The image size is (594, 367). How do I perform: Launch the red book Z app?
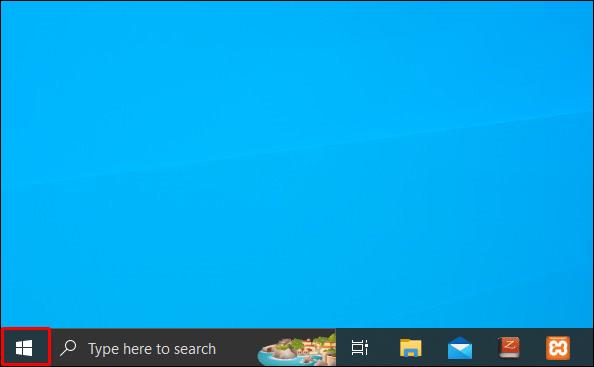(509, 347)
